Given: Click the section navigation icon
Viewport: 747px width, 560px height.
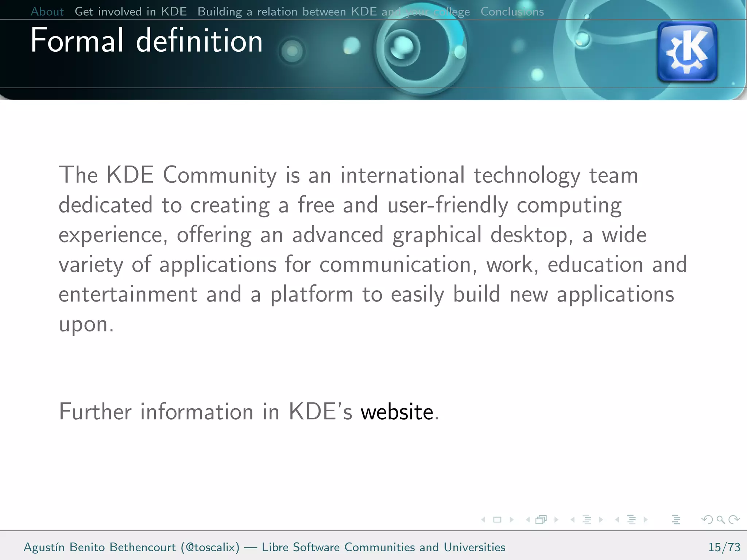Looking at the screenshot, I should pos(631,520).
